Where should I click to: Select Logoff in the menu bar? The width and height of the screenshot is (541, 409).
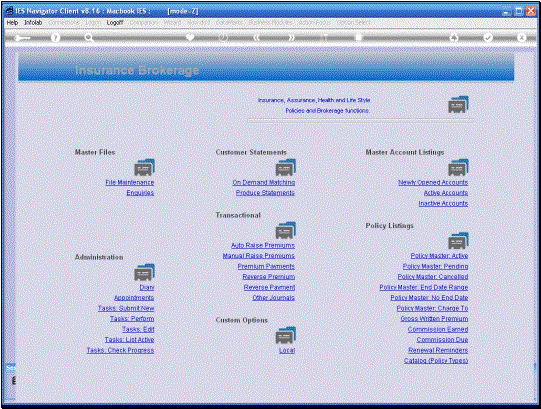click(x=115, y=22)
